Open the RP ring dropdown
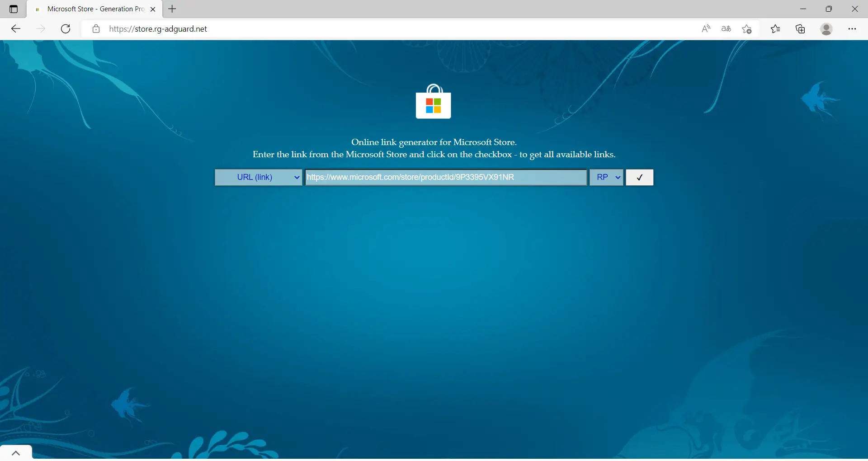The image size is (868, 461). [x=606, y=177]
